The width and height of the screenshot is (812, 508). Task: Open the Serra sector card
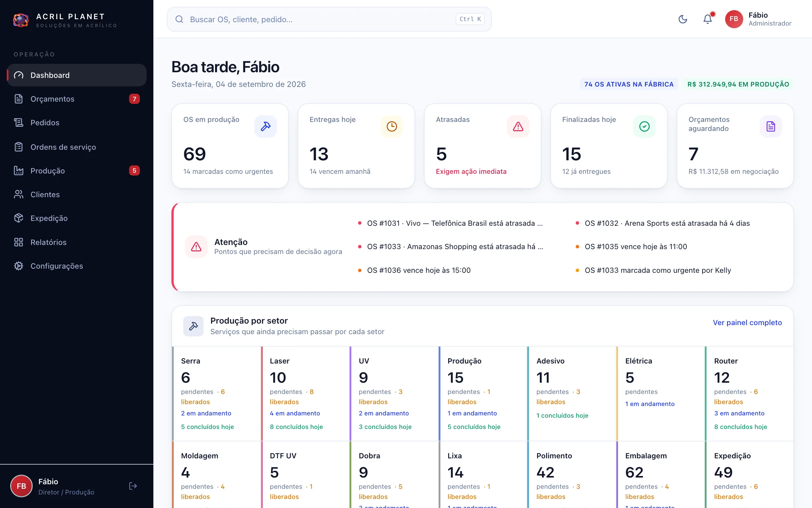(x=217, y=394)
